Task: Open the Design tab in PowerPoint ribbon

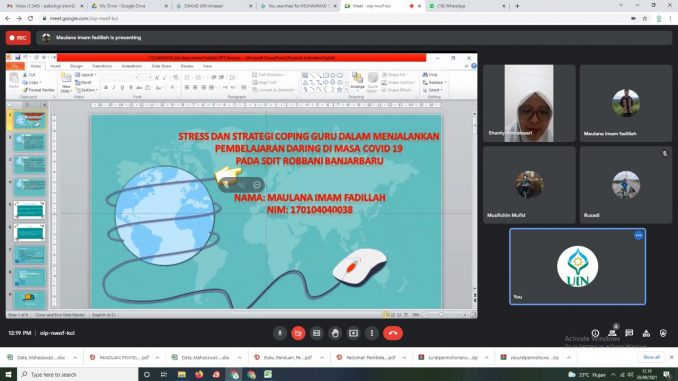Action: click(x=76, y=66)
